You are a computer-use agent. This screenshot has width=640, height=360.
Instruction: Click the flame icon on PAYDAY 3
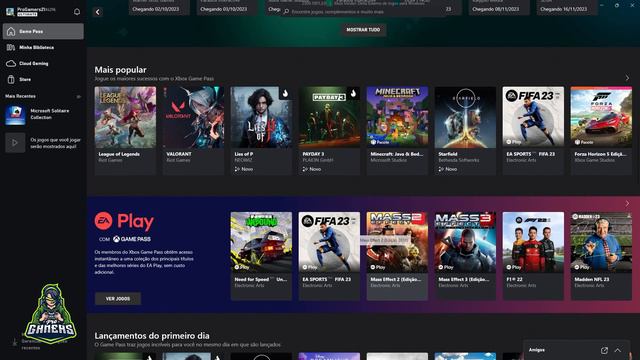[353, 93]
